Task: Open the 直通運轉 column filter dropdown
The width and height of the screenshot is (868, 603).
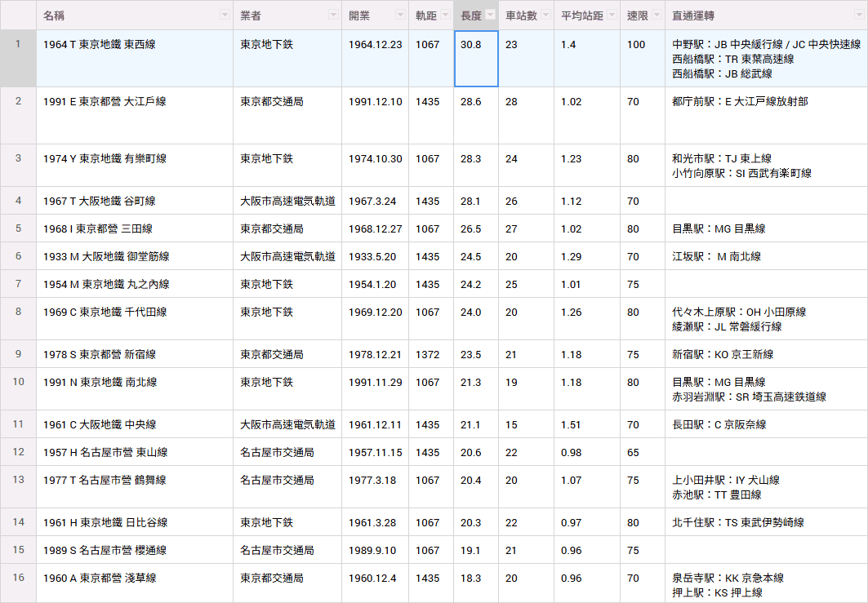Action: tap(859, 15)
